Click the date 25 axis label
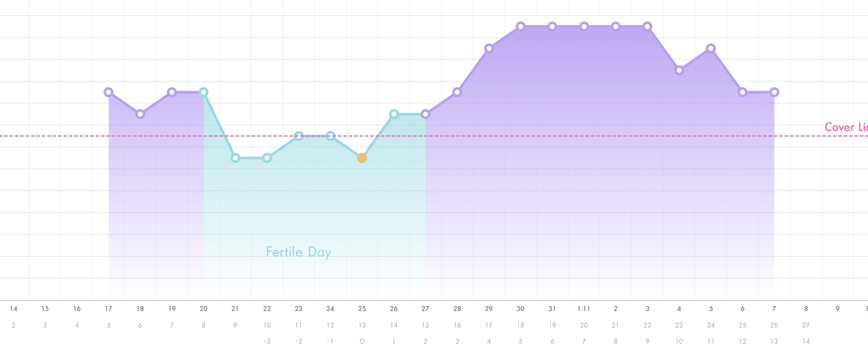 (x=362, y=309)
